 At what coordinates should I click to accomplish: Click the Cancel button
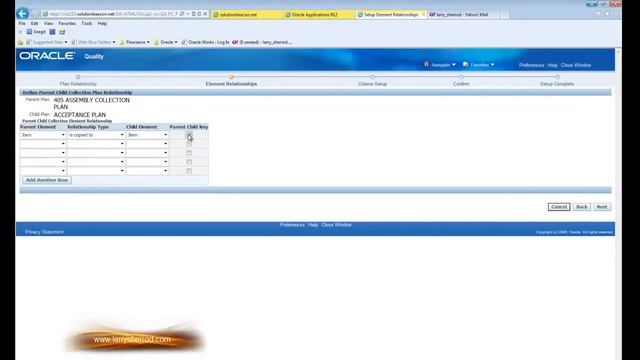(x=559, y=207)
